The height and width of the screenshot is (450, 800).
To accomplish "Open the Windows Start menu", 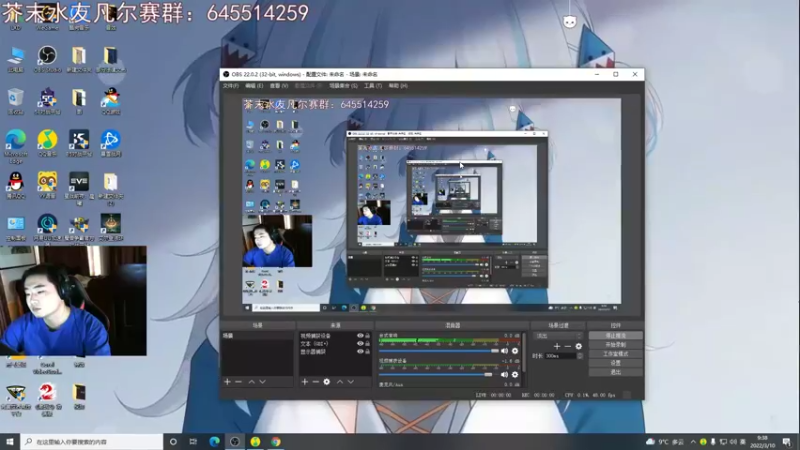I will tap(10, 442).
